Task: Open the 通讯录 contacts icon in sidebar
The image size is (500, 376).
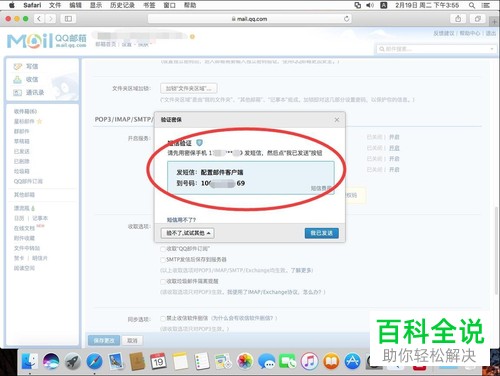Action: [17, 92]
